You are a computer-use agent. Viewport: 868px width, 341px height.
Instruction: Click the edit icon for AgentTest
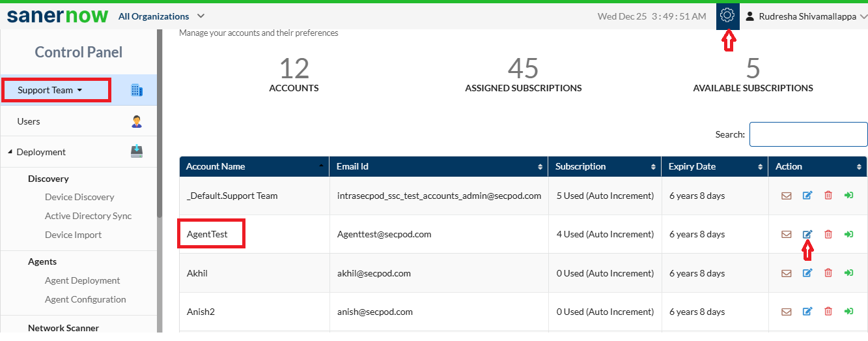(807, 234)
